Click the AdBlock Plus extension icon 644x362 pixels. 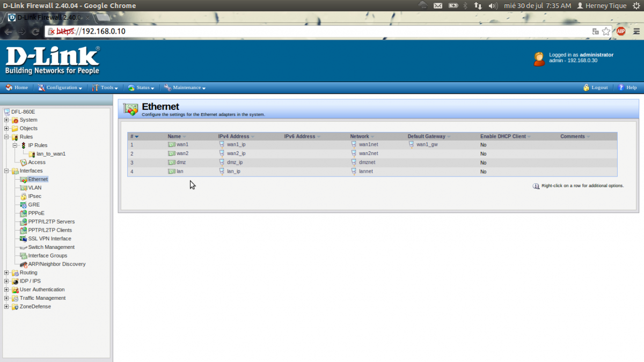[x=621, y=31]
